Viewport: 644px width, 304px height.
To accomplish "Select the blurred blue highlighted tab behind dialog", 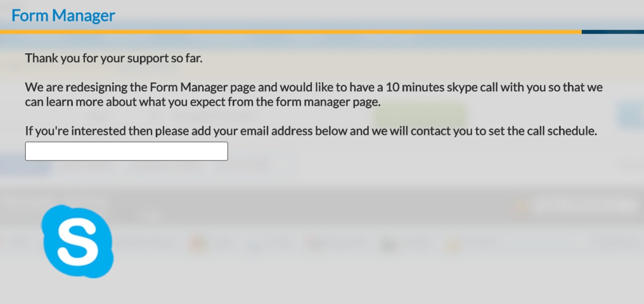I will (25, 166).
